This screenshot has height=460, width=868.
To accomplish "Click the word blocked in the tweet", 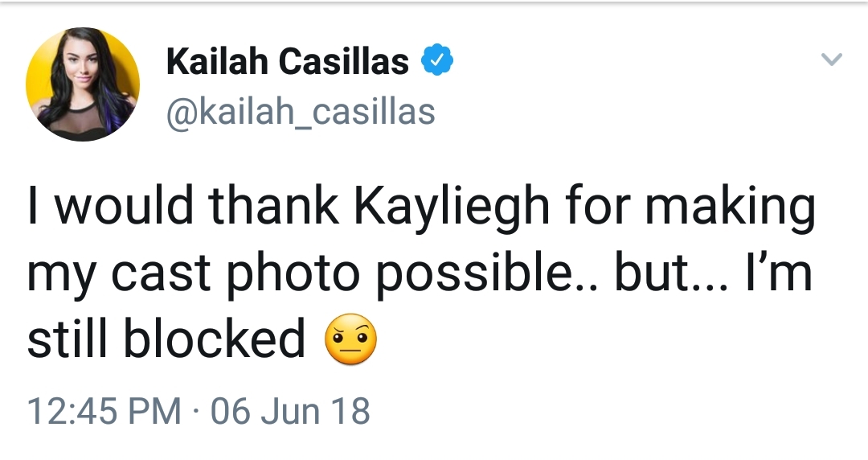I will (x=215, y=338).
